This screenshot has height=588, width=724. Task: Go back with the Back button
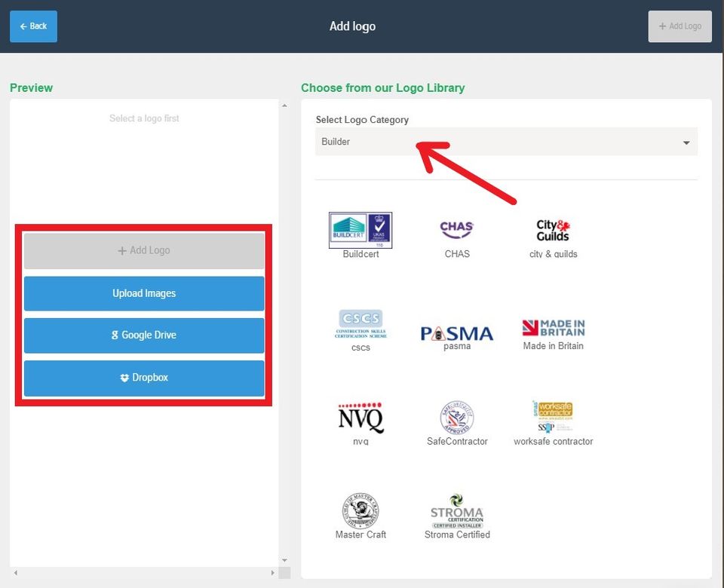tap(34, 26)
